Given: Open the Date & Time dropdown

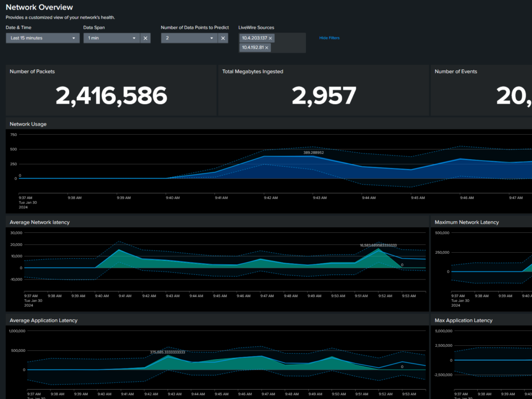Looking at the screenshot, I should point(43,38).
